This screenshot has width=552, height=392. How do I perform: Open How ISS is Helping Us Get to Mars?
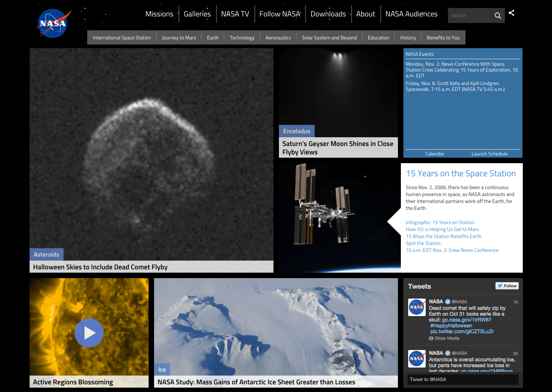(442, 229)
